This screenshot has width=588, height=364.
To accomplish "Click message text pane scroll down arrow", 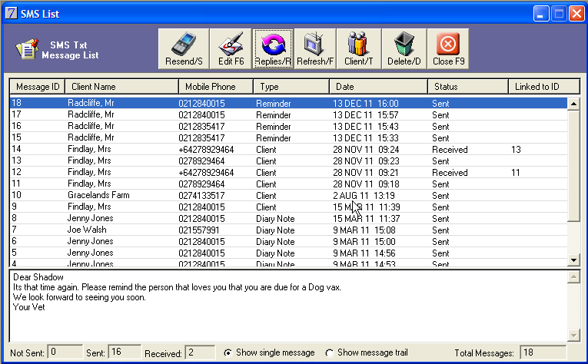I will (x=573, y=335).
